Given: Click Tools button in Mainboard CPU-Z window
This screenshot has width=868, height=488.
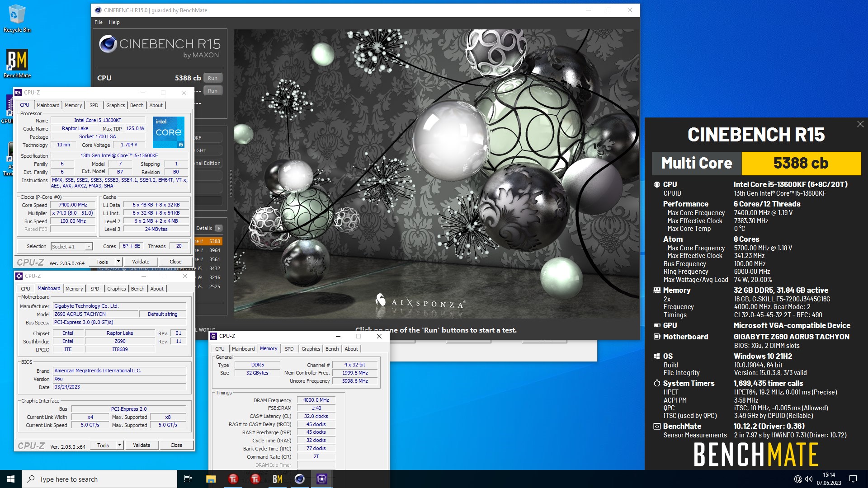Looking at the screenshot, I should tap(103, 445).
